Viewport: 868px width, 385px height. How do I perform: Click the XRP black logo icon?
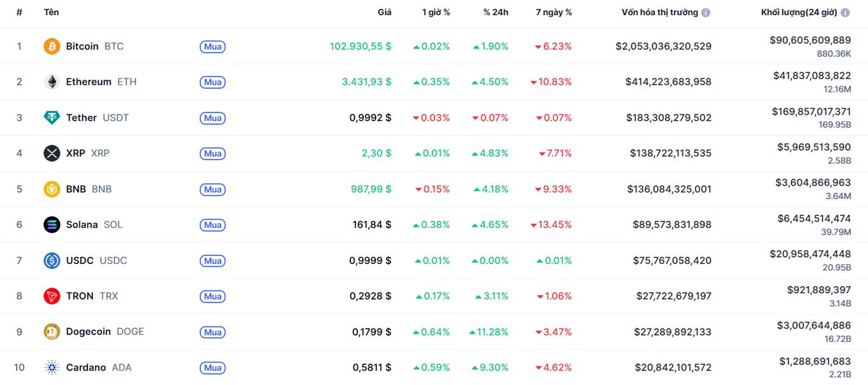(x=52, y=153)
